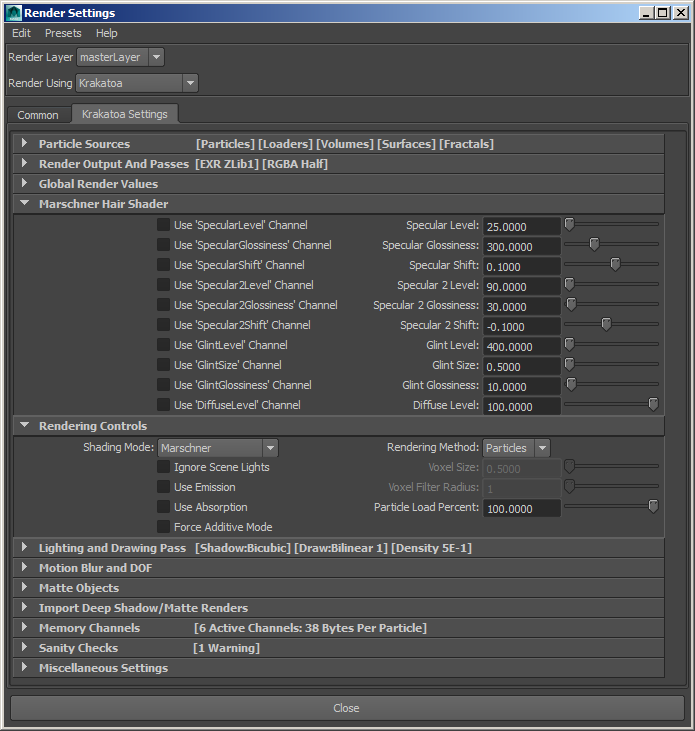Click the Glint Level value field

coord(522,347)
